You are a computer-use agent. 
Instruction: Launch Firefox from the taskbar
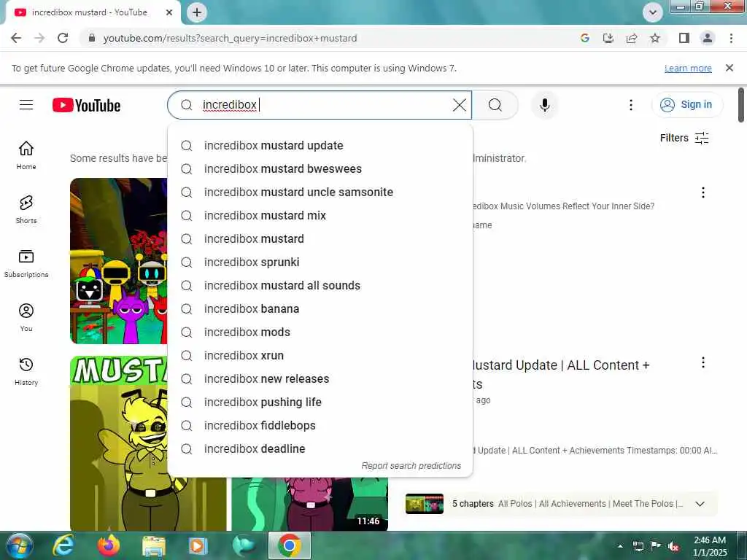coord(109,545)
